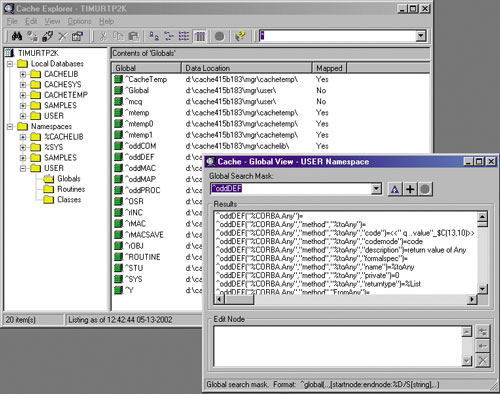This screenshot has height=394, width=500.
Task: Select the ^oddDEF row in globals list
Action: (x=134, y=157)
